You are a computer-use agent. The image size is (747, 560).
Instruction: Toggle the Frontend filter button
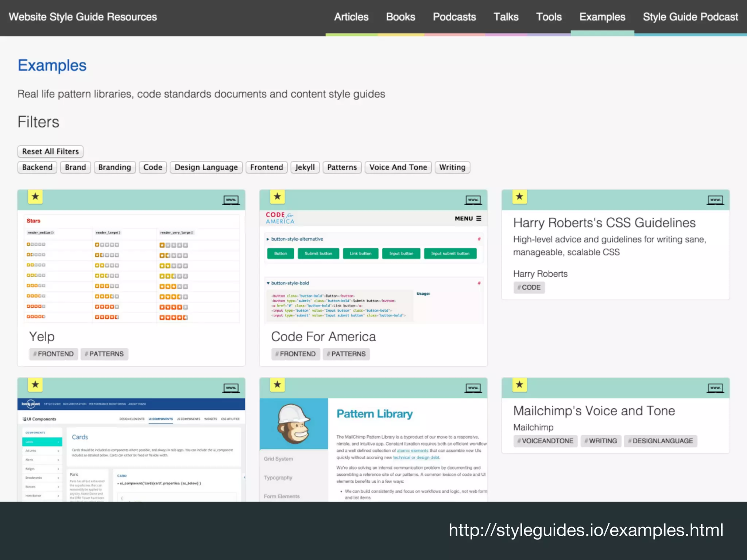point(267,167)
